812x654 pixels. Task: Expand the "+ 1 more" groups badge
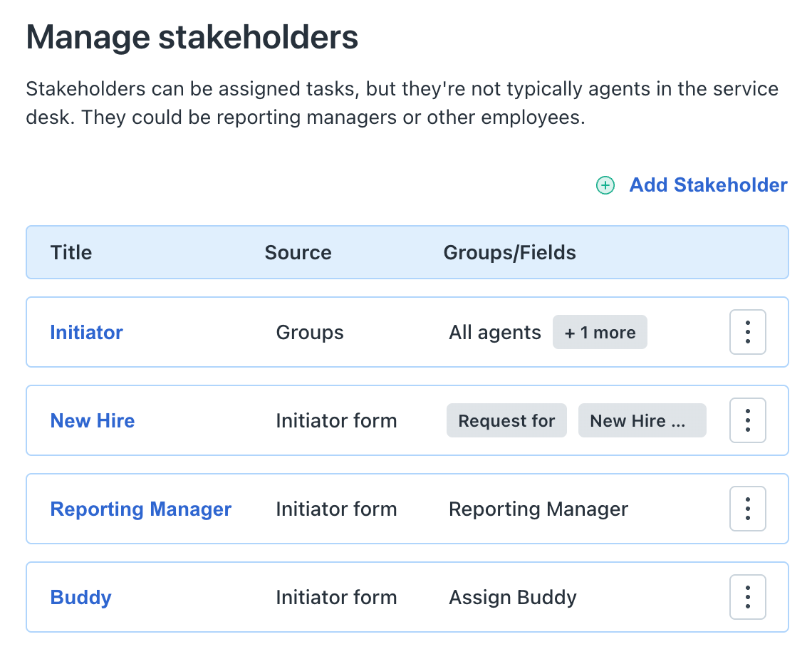pos(600,333)
